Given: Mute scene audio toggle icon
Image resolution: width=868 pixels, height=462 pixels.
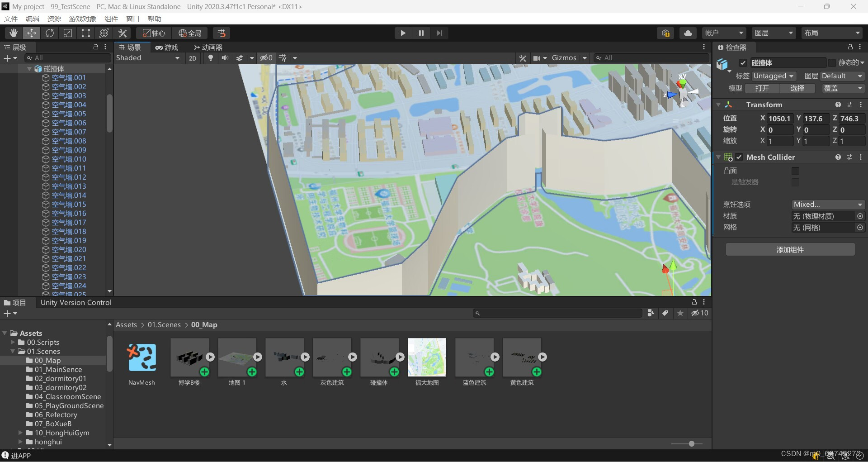Looking at the screenshot, I should (225, 58).
